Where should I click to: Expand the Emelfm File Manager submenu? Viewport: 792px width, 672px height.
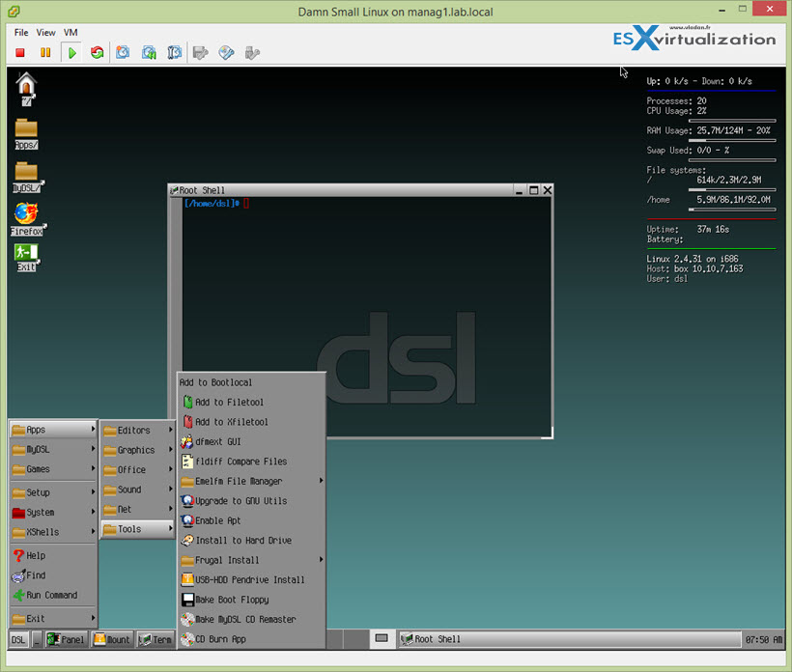pos(251,481)
